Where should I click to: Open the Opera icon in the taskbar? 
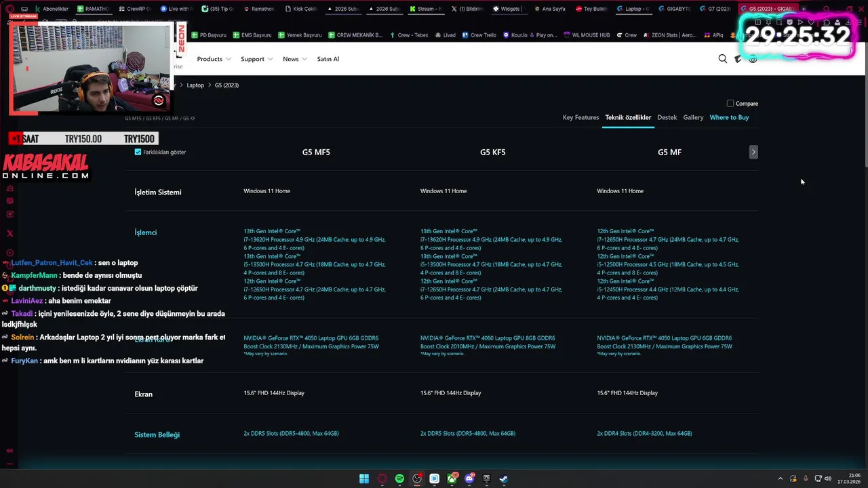tap(382, 479)
